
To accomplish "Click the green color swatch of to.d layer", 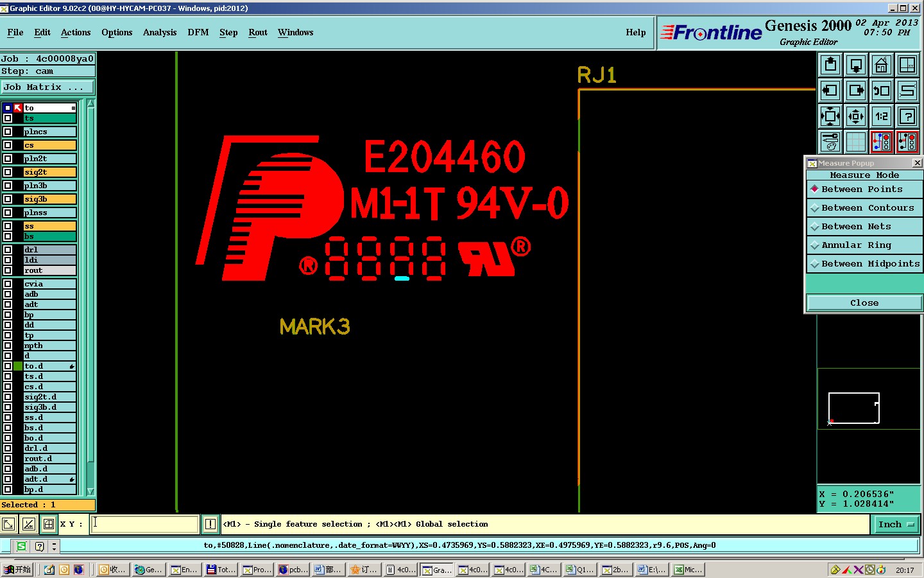I will coord(18,366).
